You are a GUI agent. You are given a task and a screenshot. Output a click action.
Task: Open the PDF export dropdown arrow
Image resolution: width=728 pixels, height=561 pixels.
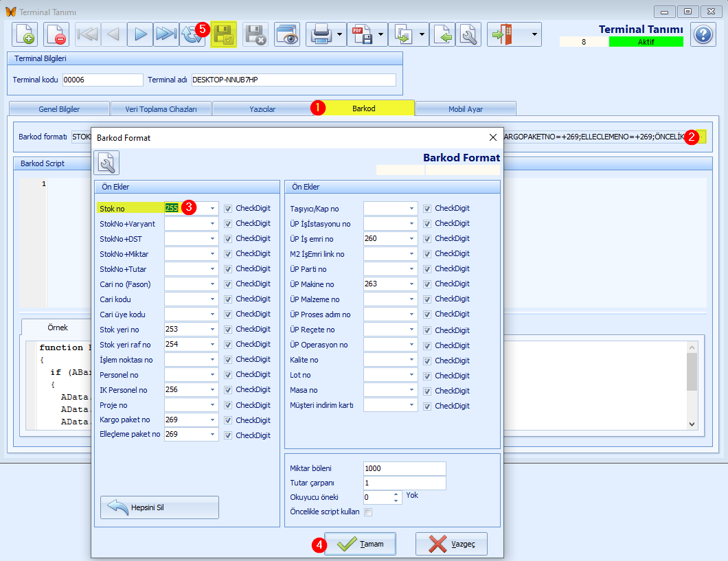380,34
